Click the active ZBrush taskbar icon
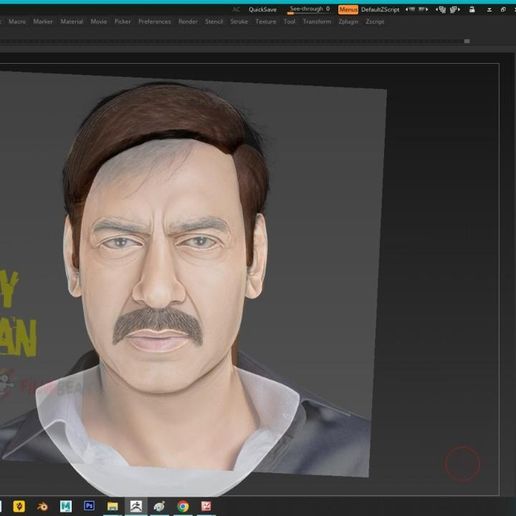The width and height of the screenshot is (516, 516). click(136, 506)
